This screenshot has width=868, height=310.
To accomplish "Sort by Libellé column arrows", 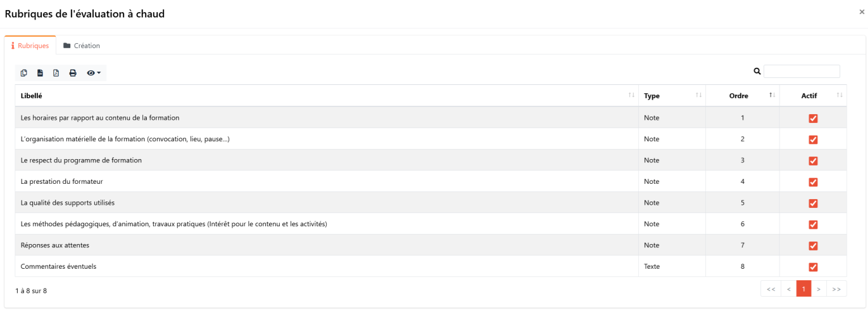I will [x=631, y=95].
